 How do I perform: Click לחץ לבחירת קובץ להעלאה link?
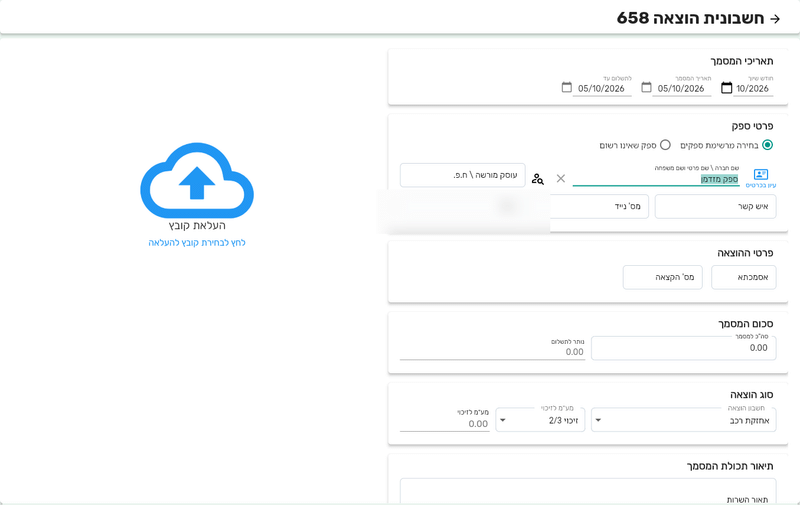(197, 243)
